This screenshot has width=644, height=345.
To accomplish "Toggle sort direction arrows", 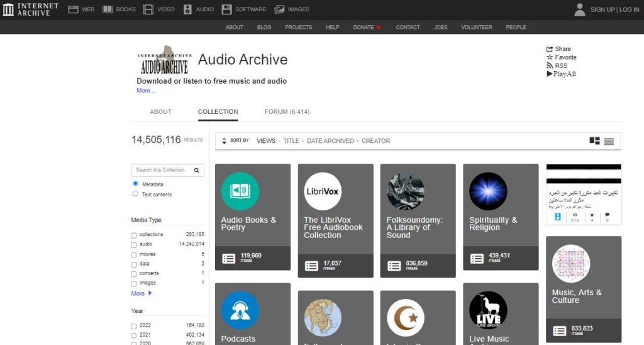I will pos(224,140).
